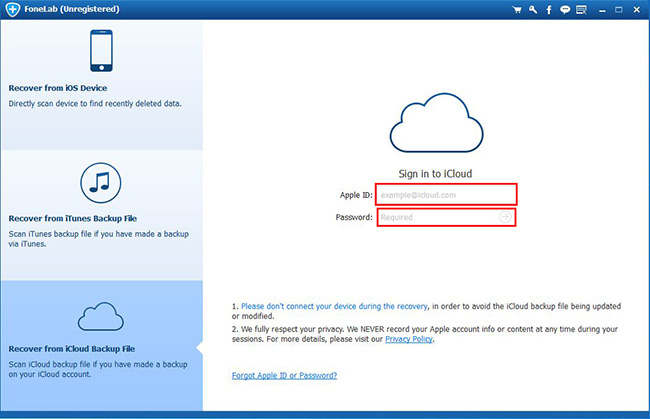Click the 'Apple ID:' label
This screenshot has width=650, height=419.
[x=356, y=195]
